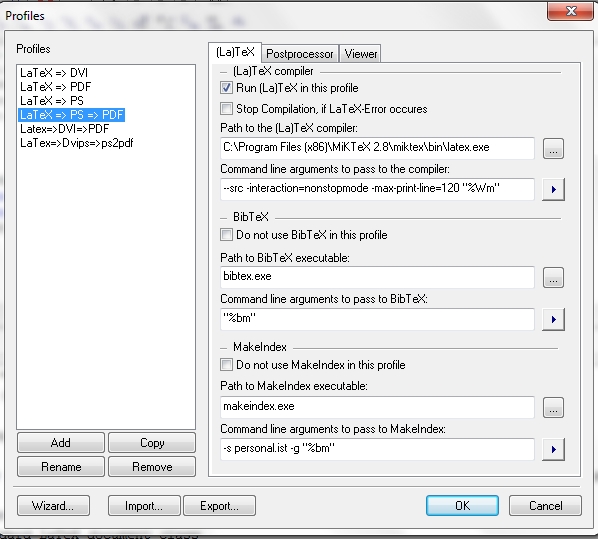
Task: Select the LaTeX => PDF profile
Action: point(56,87)
